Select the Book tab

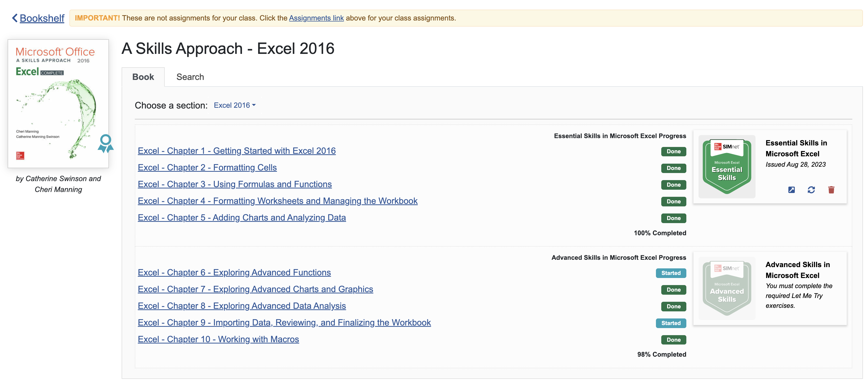[x=143, y=77]
